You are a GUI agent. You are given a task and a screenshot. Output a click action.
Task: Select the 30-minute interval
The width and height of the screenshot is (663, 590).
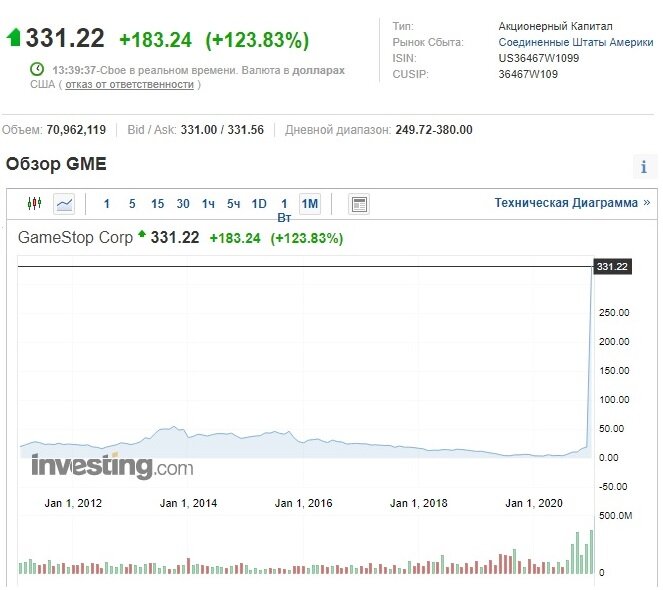(183, 204)
